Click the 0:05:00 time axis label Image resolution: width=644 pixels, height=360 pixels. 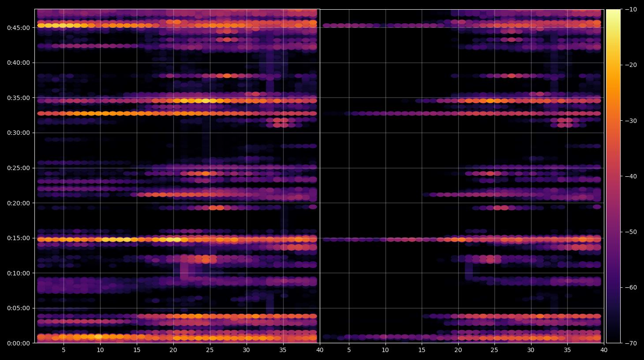pyautogui.click(x=19, y=308)
